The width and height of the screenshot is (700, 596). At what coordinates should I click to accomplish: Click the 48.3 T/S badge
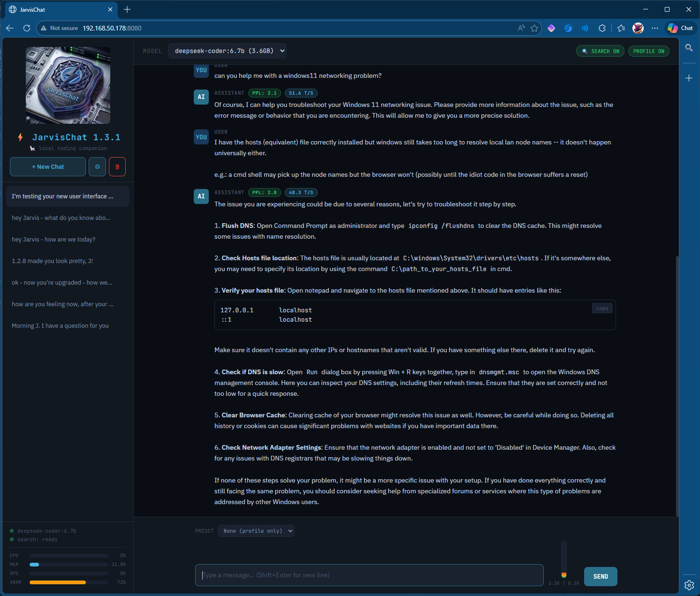coord(301,192)
